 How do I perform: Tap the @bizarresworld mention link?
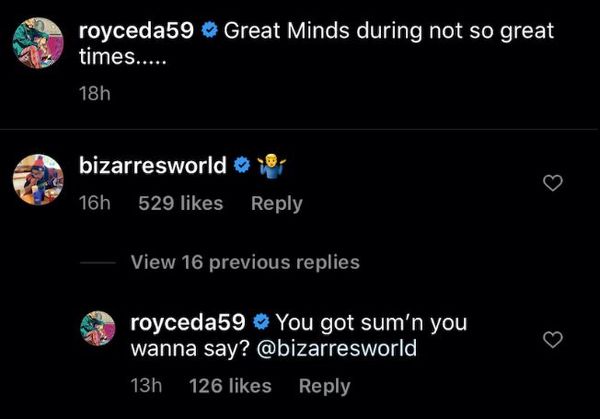tap(337, 348)
